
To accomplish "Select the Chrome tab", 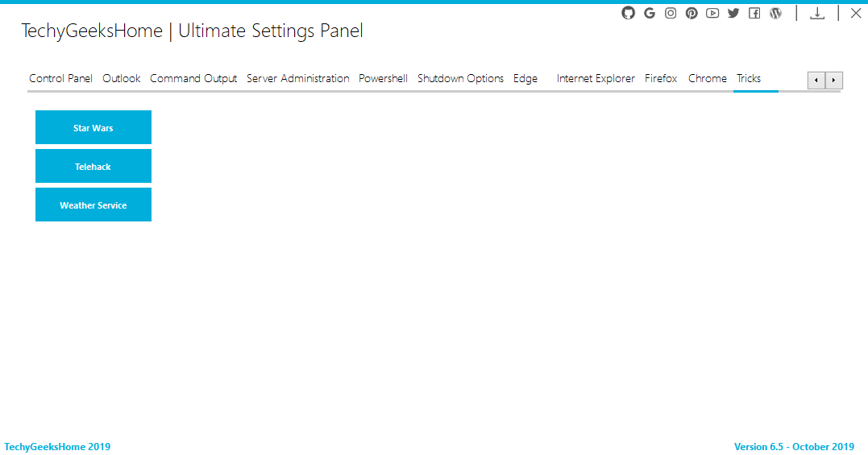I will (708, 78).
